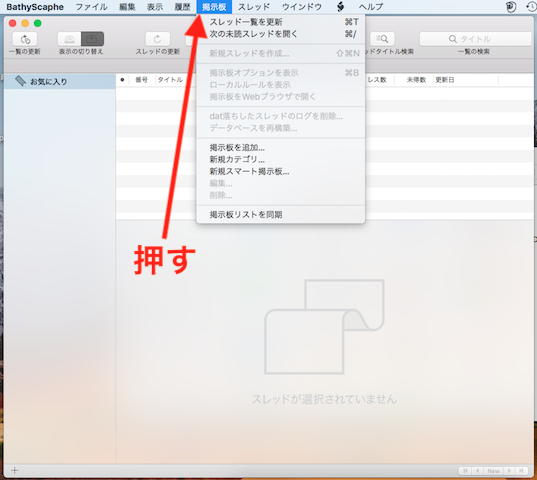Screen dimensions: 537x480
Task: Open the ウインドウ menu
Action: 302,7
